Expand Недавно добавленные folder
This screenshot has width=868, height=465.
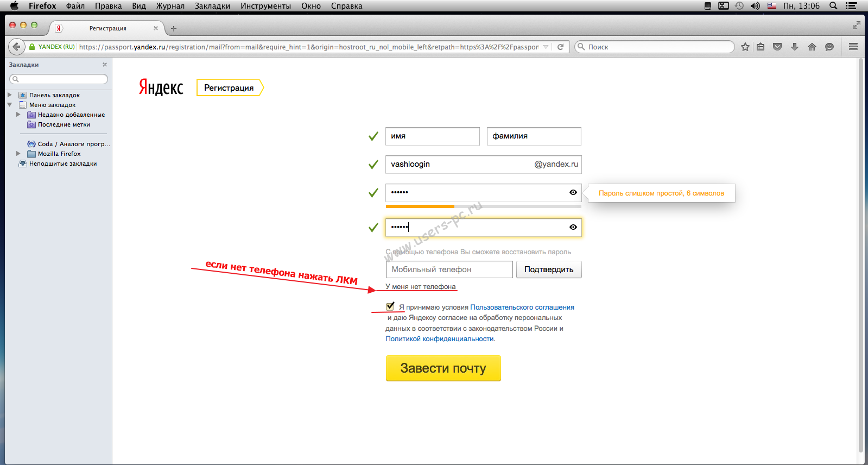(18, 115)
